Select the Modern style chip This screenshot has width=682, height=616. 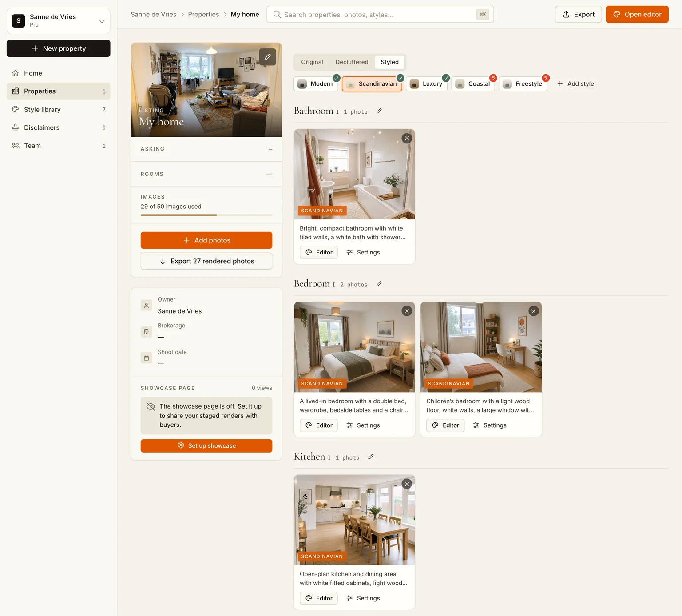pyautogui.click(x=316, y=84)
